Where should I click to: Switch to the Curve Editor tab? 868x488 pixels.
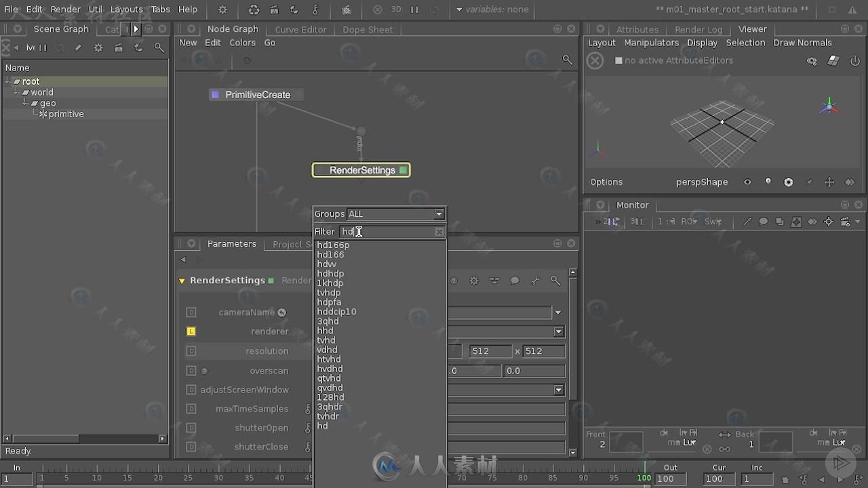tap(300, 29)
